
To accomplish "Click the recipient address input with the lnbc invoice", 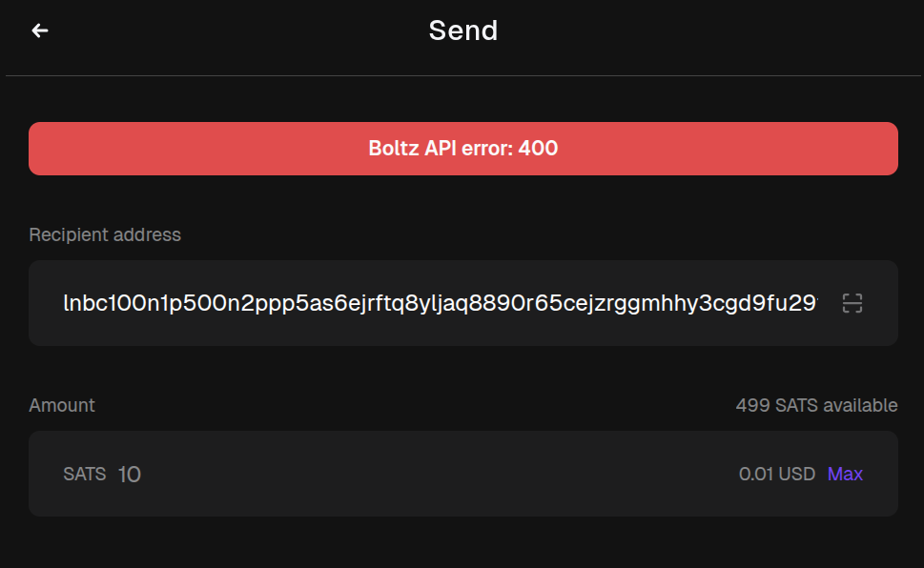I will coord(439,303).
